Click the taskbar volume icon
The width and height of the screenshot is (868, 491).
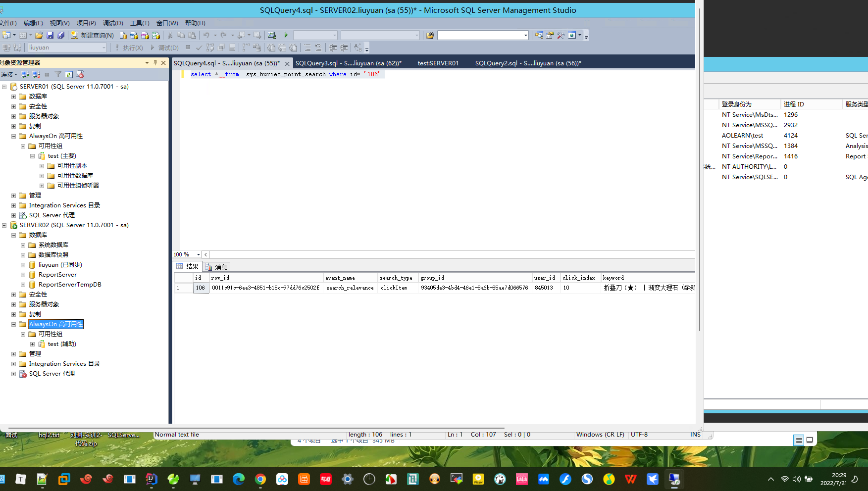pyautogui.click(x=796, y=479)
